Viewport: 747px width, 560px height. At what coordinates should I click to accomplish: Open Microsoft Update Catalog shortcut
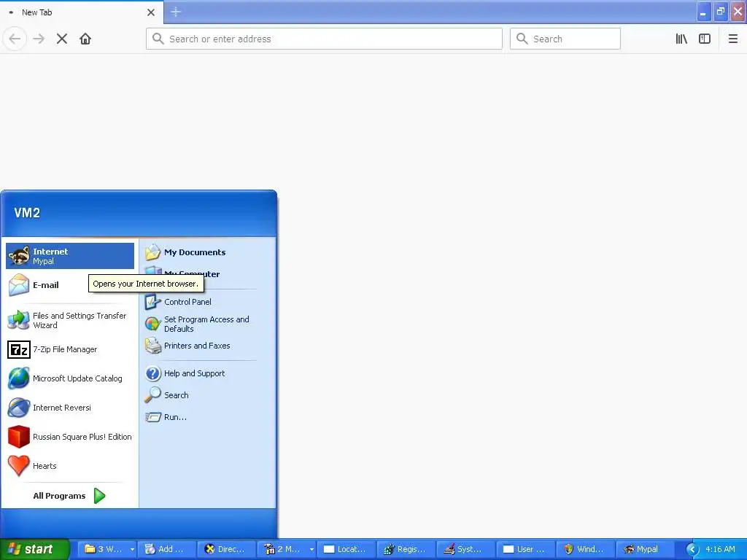coord(70,378)
